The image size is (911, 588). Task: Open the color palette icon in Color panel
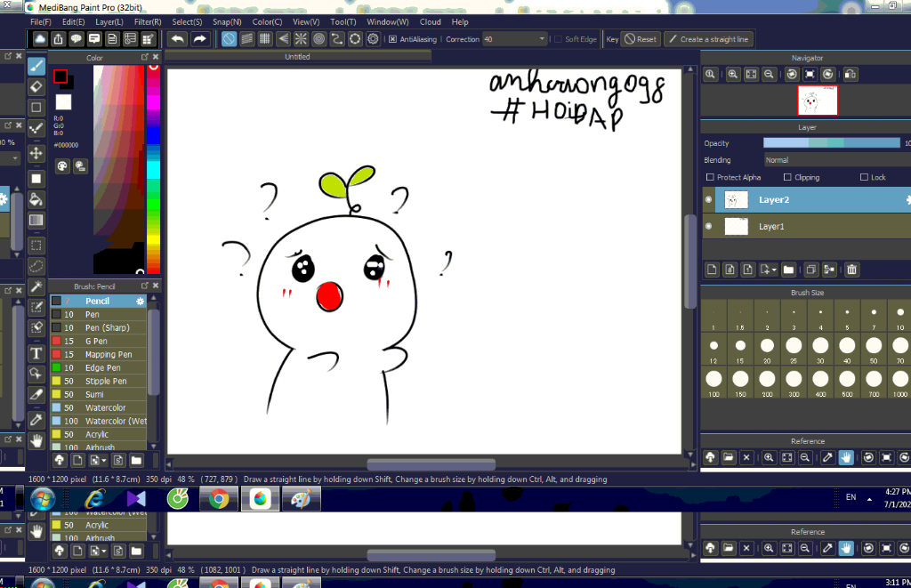coord(62,166)
